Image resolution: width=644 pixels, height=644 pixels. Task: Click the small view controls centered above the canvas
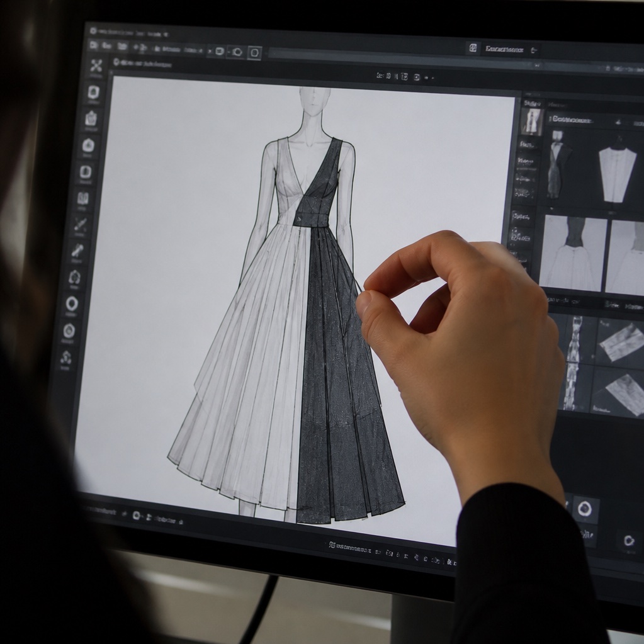[x=405, y=76]
